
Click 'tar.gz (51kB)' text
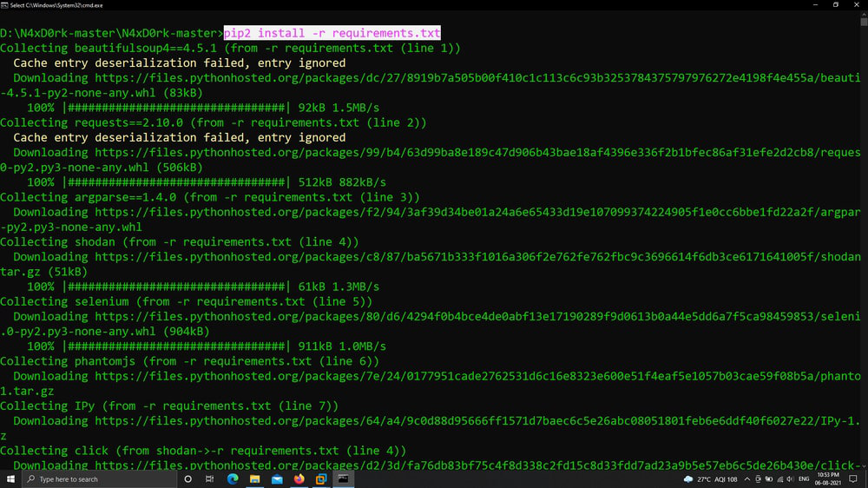43,272
